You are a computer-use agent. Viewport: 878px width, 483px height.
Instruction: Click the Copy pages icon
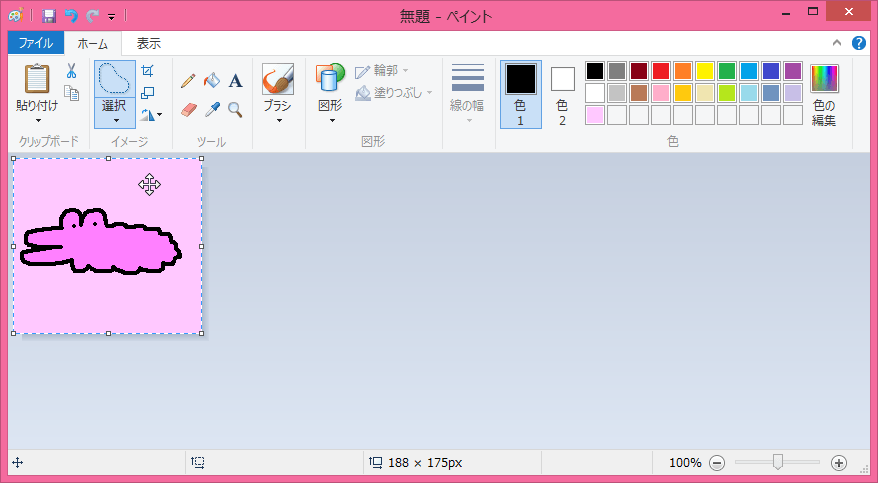click(x=72, y=93)
